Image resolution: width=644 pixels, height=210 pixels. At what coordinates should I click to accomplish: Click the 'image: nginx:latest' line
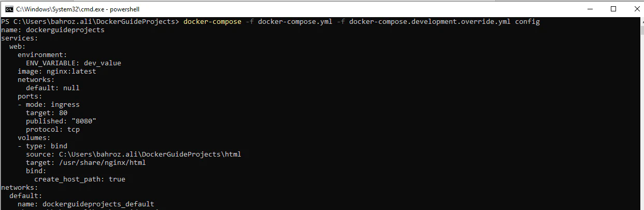click(57, 72)
